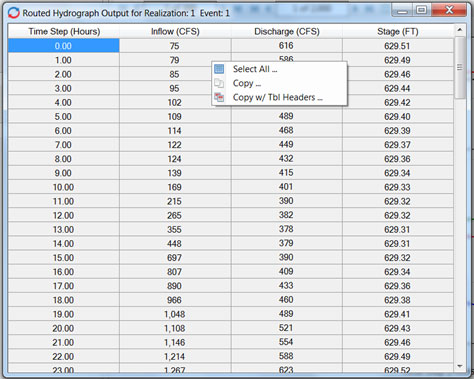Click the Stage (FT) column header
Screen dimensions: 474x379
coord(398,31)
